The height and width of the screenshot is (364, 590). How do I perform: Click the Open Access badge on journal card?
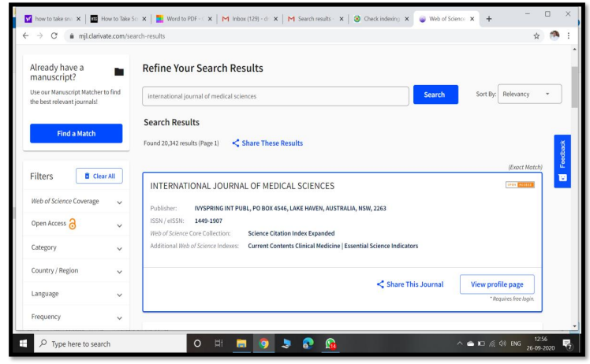coord(519,185)
